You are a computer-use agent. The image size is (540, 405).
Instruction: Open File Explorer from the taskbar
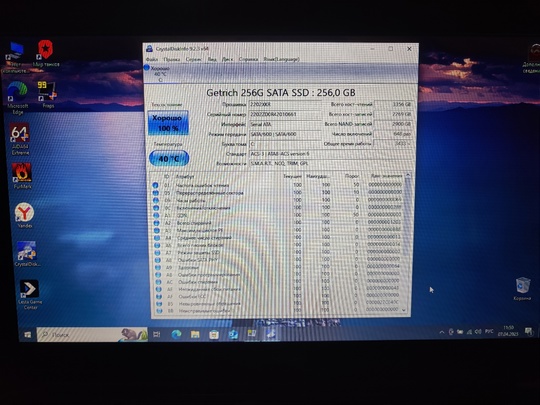(x=195, y=334)
